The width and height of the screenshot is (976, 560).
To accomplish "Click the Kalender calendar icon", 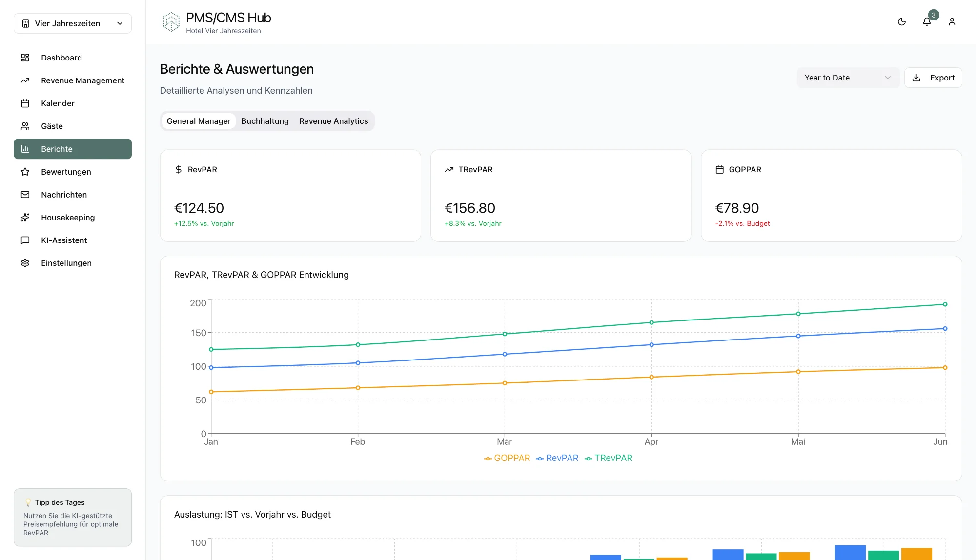I will pyautogui.click(x=25, y=103).
